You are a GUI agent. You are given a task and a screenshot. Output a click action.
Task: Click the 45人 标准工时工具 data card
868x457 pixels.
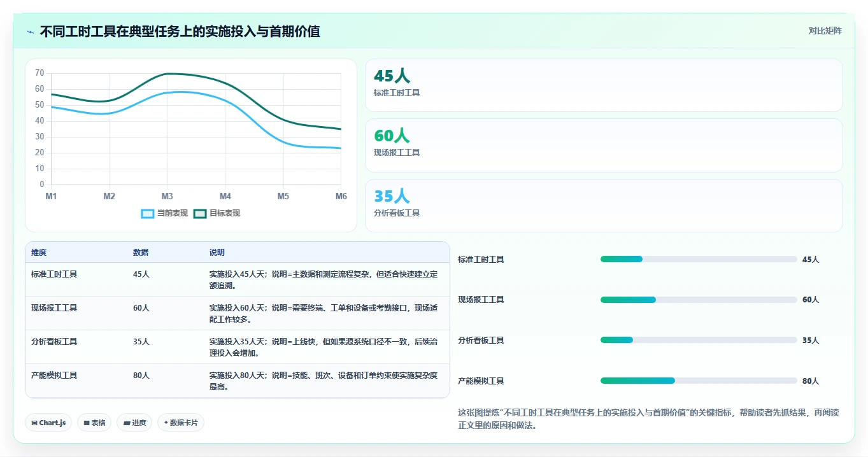click(604, 85)
